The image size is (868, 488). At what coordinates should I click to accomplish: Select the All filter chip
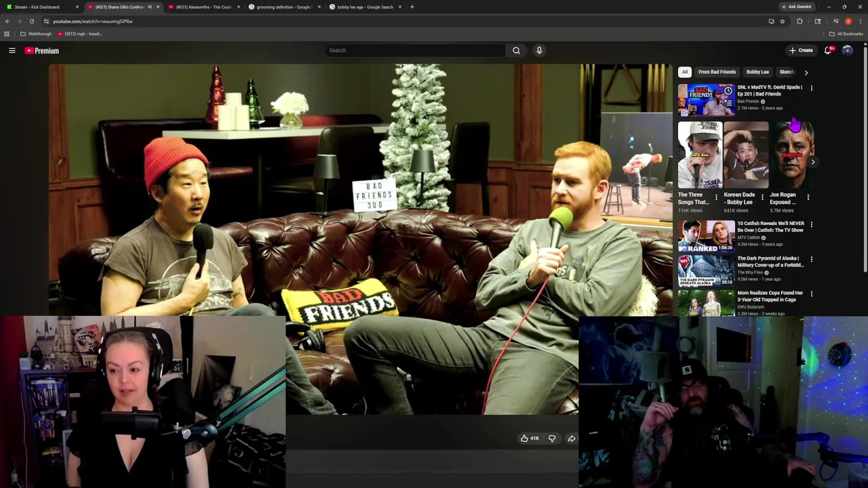(x=685, y=72)
